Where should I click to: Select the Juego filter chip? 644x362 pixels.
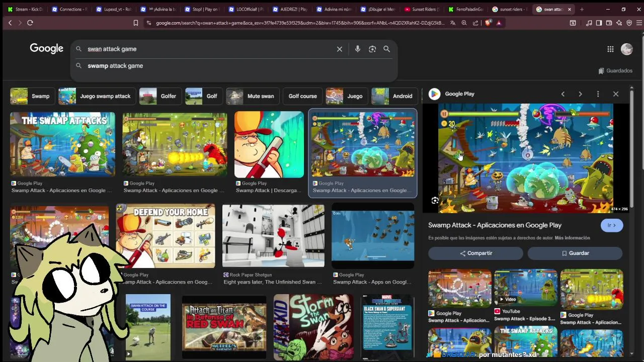point(346,96)
